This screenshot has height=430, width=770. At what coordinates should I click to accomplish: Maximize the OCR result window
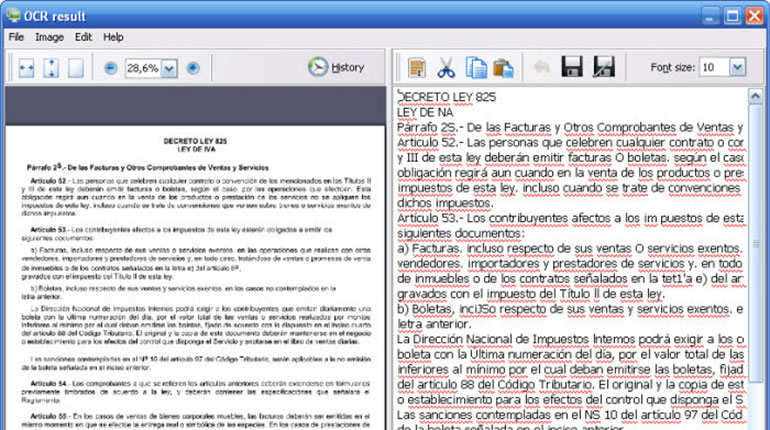click(x=732, y=16)
